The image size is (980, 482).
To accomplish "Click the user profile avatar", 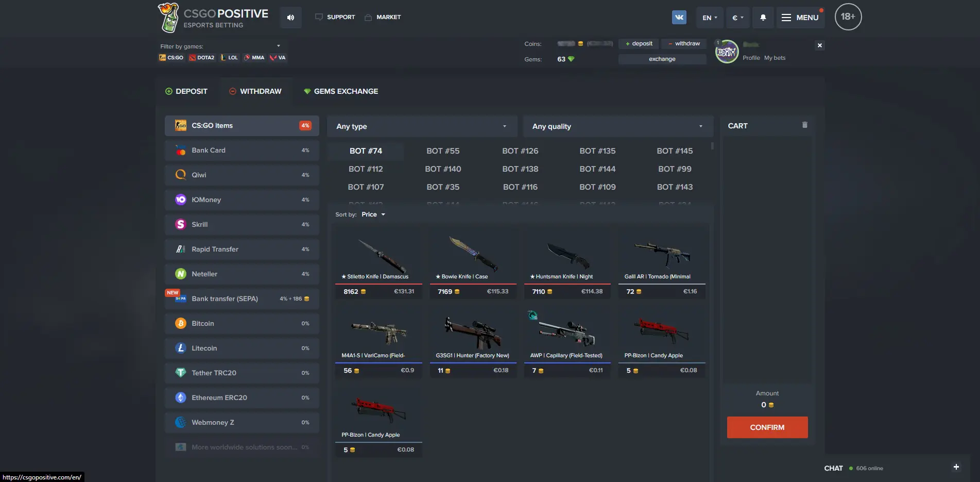I will point(727,52).
